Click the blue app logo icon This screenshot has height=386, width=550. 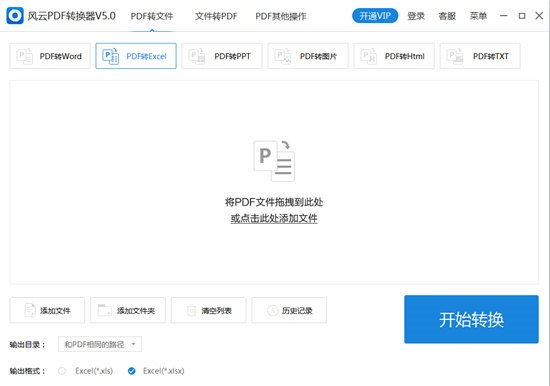pyautogui.click(x=15, y=16)
